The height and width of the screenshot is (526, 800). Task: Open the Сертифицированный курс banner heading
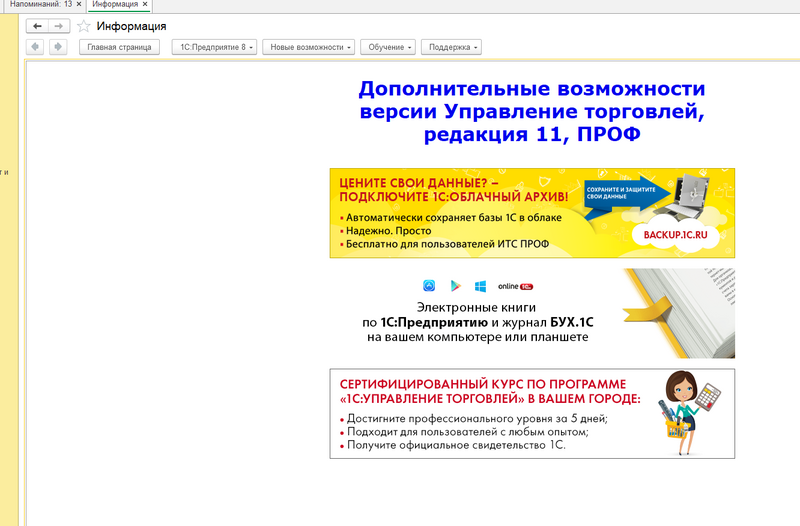(x=490, y=391)
